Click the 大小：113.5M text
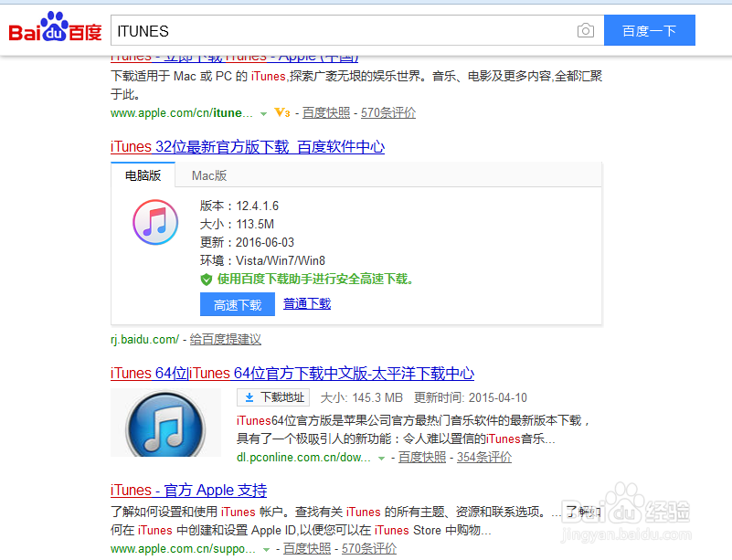732x560 pixels. point(237,224)
